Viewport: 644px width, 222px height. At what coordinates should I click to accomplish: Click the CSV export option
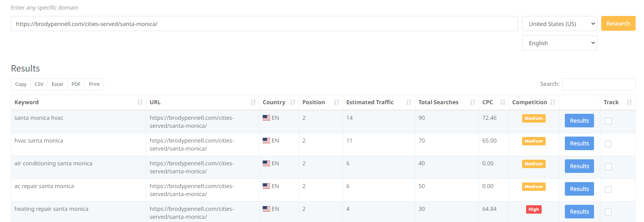[39, 84]
